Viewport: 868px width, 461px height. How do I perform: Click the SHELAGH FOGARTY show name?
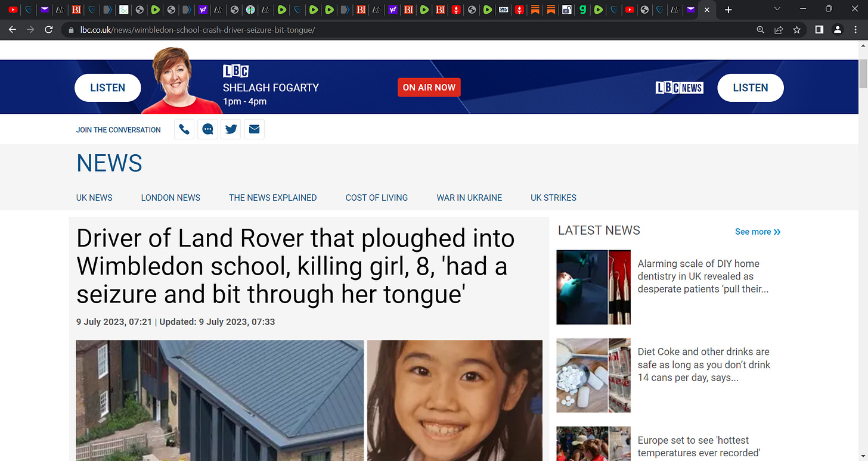pyautogui.click(x=271, y=88)
